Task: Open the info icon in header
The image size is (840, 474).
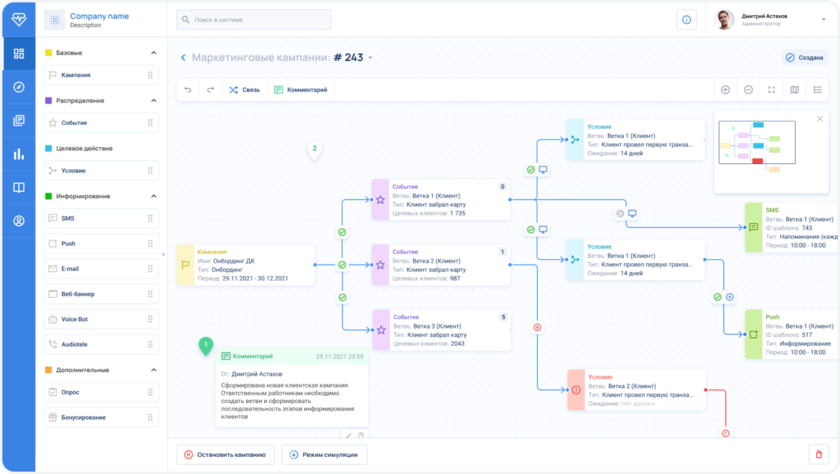Action: (x=686, y=19)
